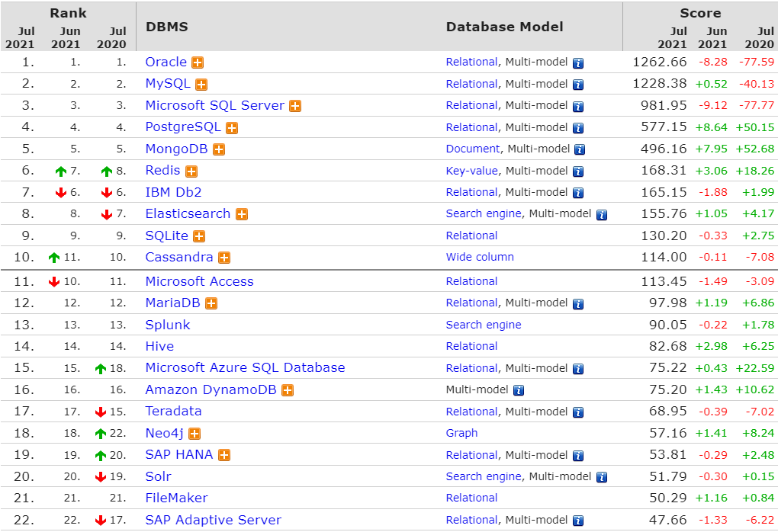This screenshot has height=532, width=778.
Task: Click the Document model link for MongoDB
Action: [473, 149]
